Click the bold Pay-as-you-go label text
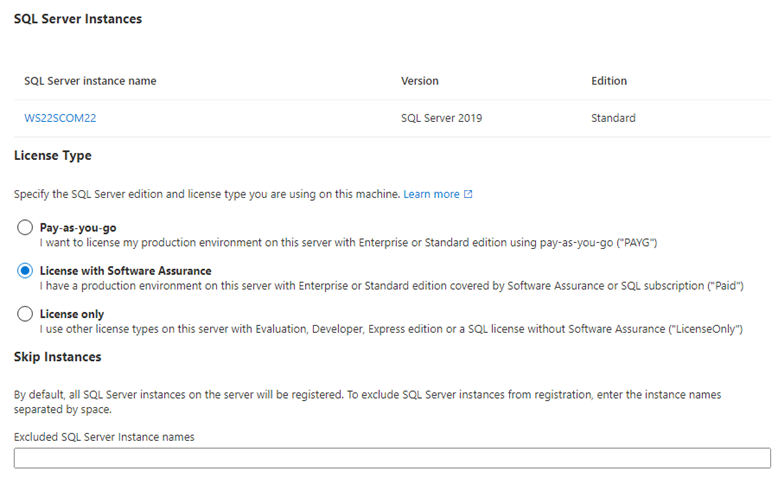The height and width of the screenshot is (484, 778). 78,228
